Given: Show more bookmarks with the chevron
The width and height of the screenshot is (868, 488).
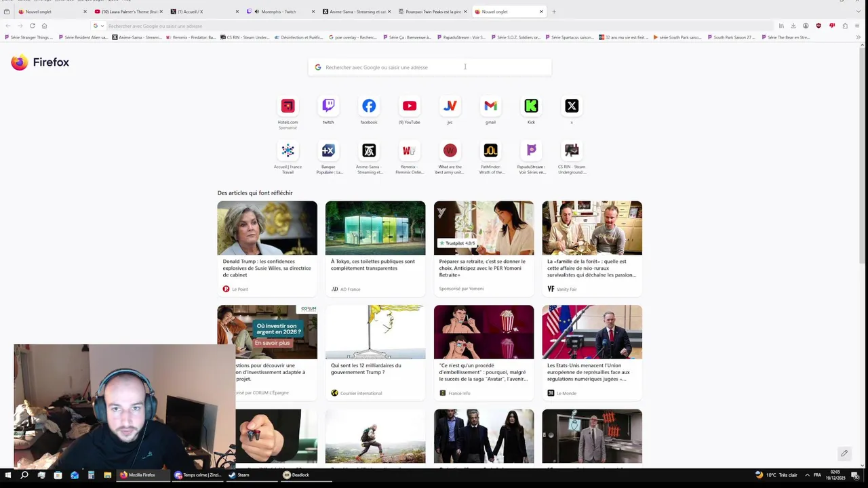Looking at the screenshot, I should [858, 37].
